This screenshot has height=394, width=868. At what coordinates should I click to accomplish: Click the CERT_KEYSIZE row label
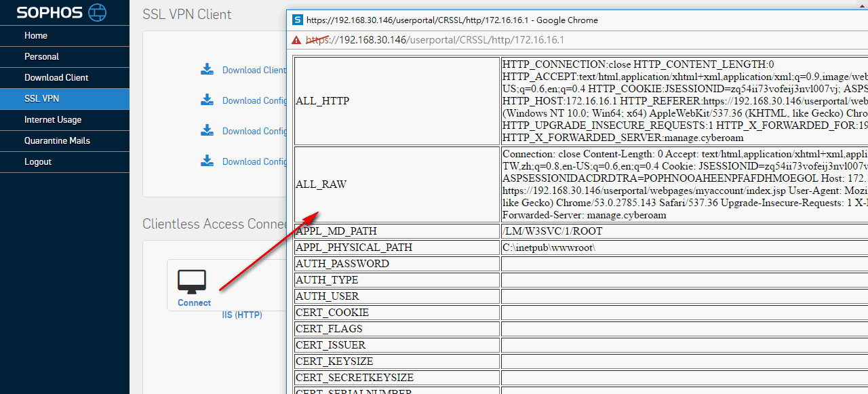coord(397,361)
